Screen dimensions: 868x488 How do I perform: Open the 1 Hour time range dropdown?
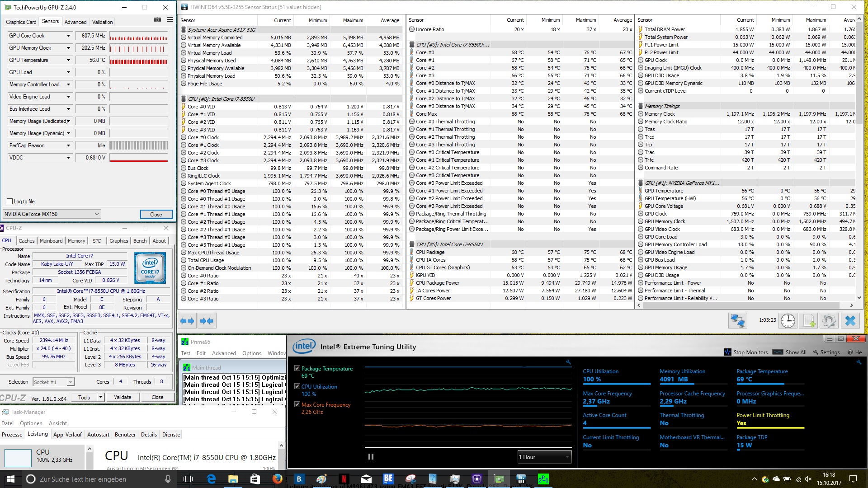[544, 457]
